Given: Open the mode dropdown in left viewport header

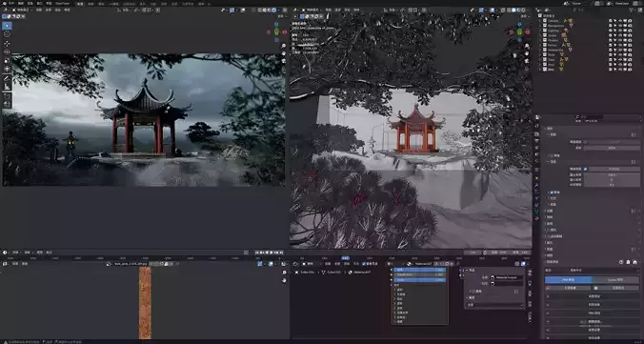Looking at the screenshot, I should [23, 10].
